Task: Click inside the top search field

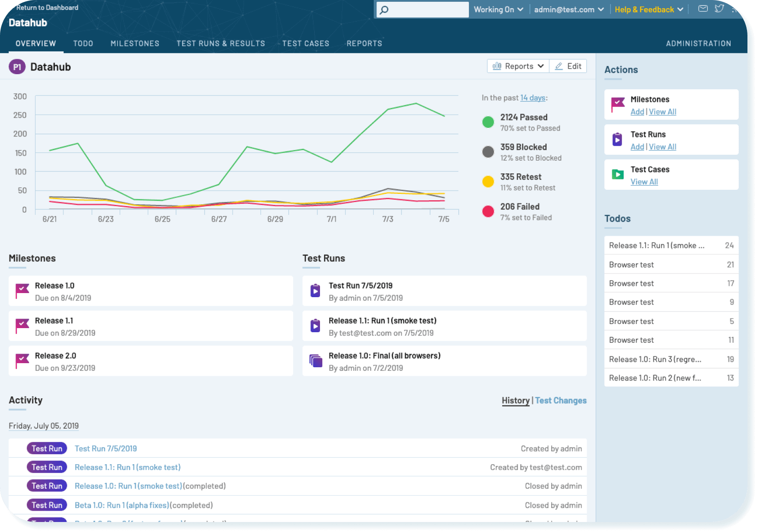Action: tap(423, 9)
